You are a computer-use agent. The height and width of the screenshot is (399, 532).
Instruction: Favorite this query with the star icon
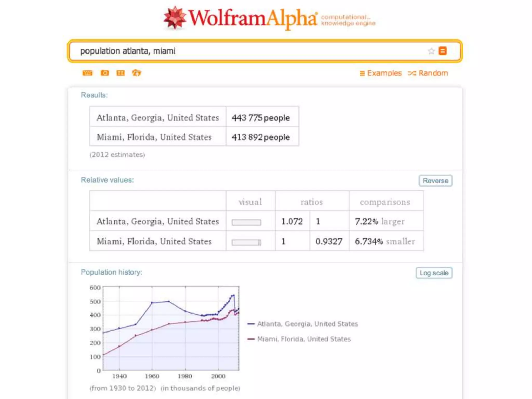[x=431, y=51]
